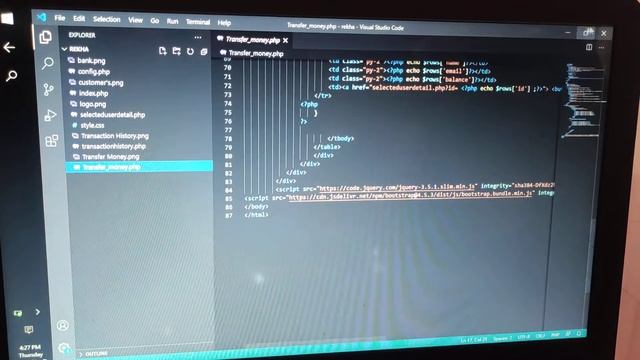Open Explorer's more actions ellipsis

[198, 37]
